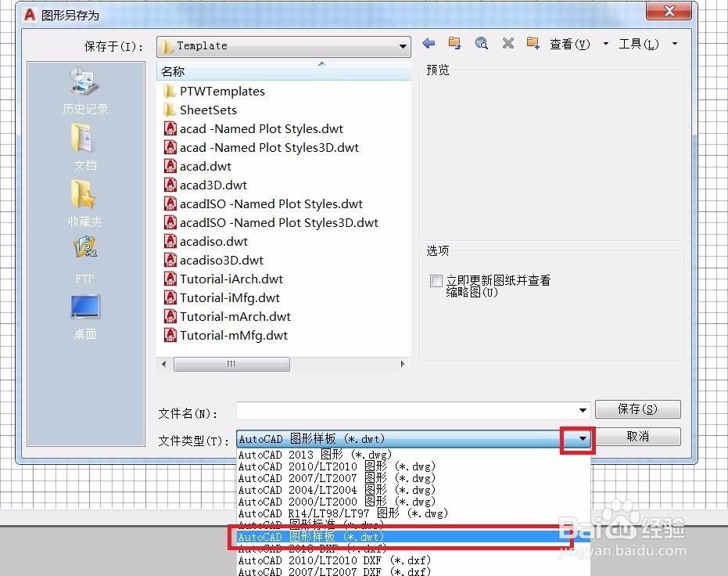Expand the 保存于 Template location dropdown
The width and height of the screenshot is (728, 576).
[403, 46]
